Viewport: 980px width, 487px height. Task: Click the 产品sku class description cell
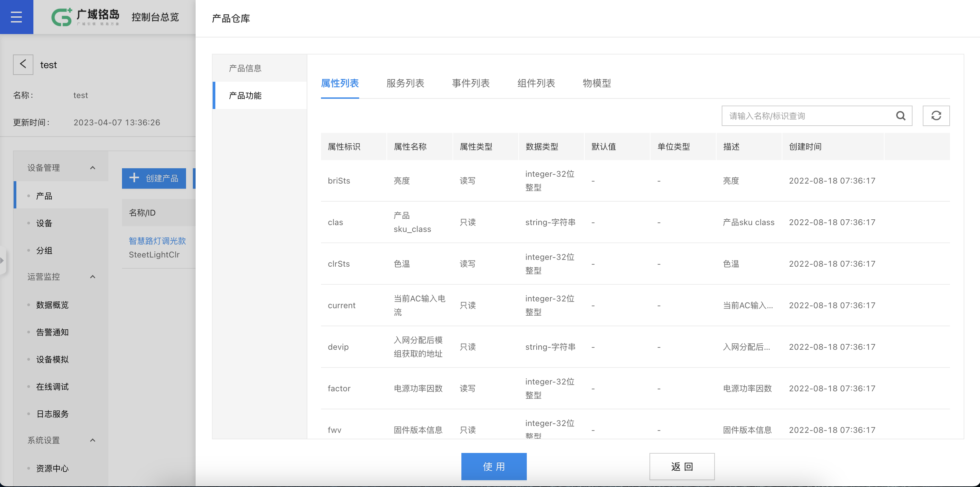click(748, 222)
